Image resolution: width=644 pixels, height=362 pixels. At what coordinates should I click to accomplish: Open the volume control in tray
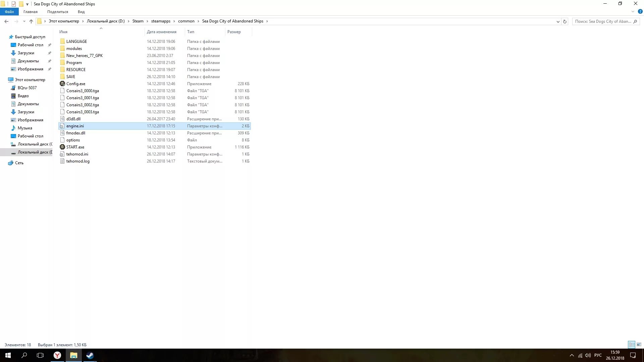(x=588, y=355)
